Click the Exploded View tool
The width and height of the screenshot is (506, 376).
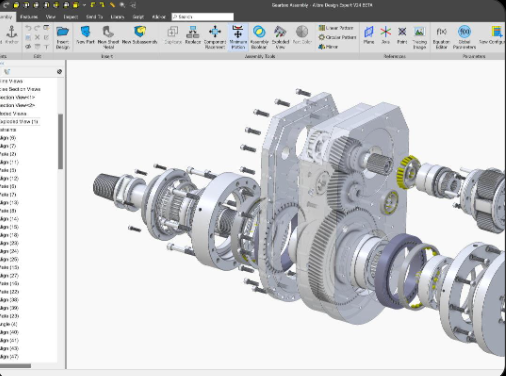pos(280,37)
